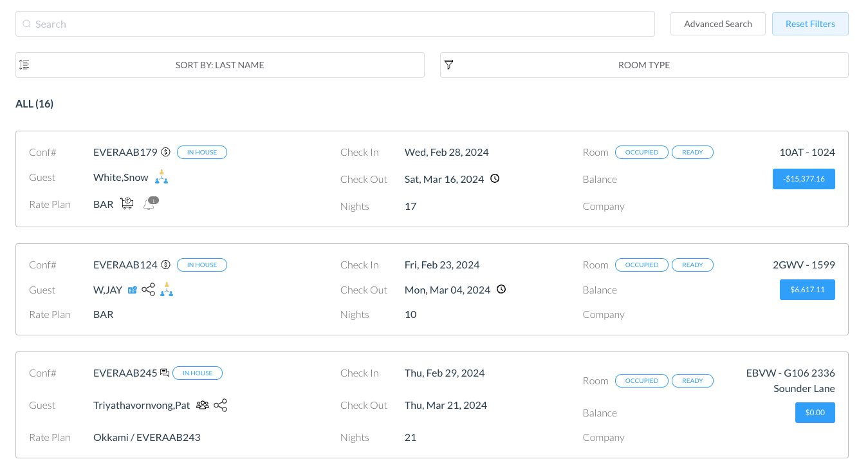The image size is (868, 468).
Task: Click the Advanced Search button
Action: click(717, 24)
